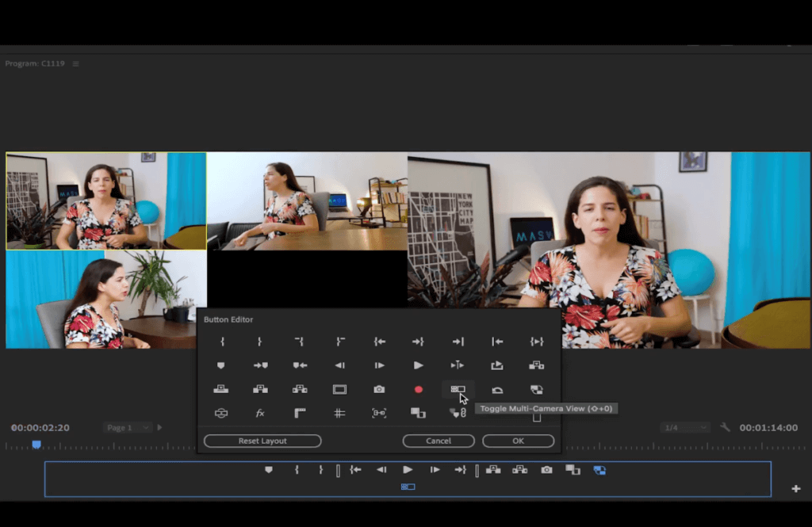Select the Toggle Multi-Camera View icon
This screenshot has width=812, height=527.
459,389
